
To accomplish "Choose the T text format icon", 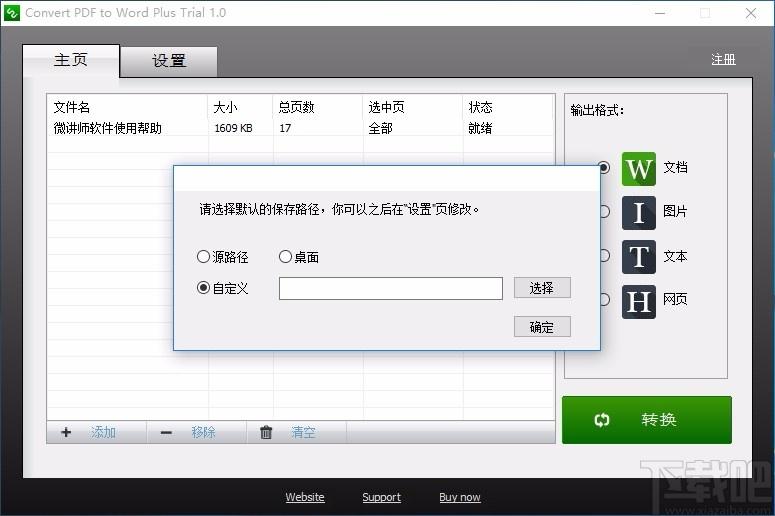I will pos(638,256).
